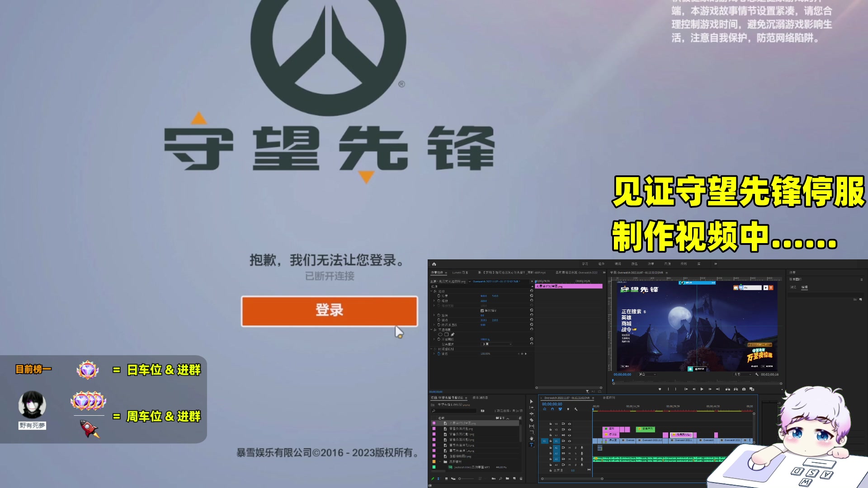Toggle V3 track output eye
Viewport: 868px width, 488px height.
point(570,430)
